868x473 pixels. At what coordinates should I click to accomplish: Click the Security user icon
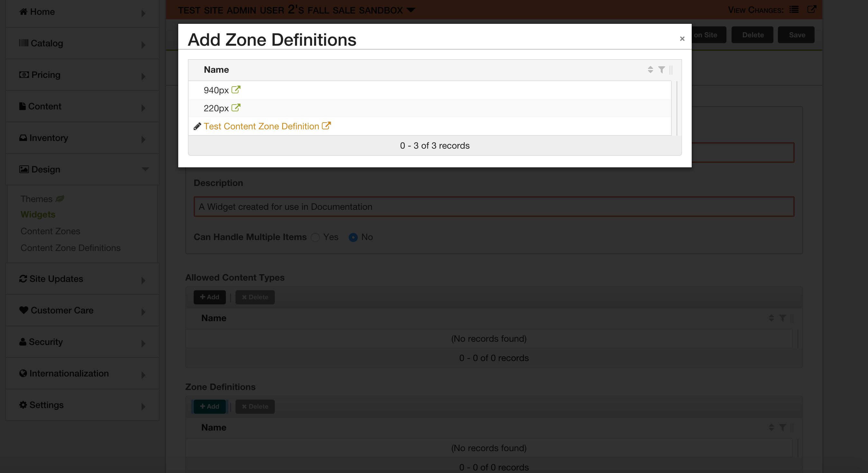point(23,342)
